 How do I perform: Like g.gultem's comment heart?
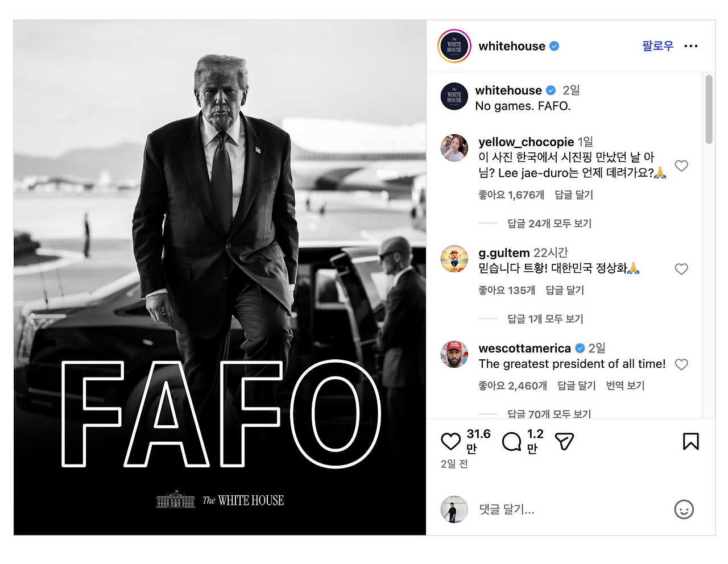click(x=681, y=268)
